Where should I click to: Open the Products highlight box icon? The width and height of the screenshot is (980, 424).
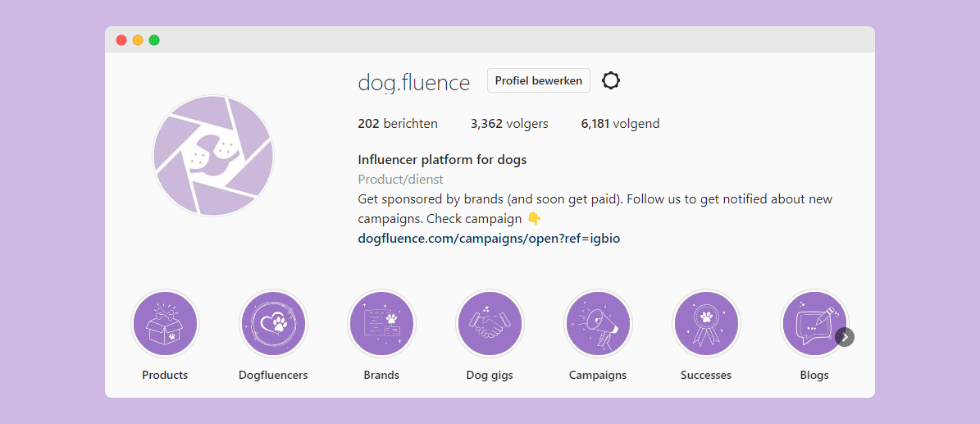(165, 324)
